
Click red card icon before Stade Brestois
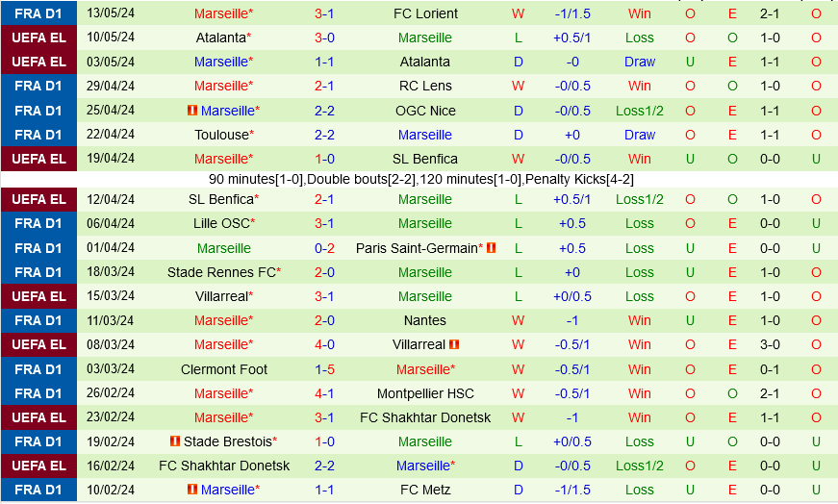point(175,441)
